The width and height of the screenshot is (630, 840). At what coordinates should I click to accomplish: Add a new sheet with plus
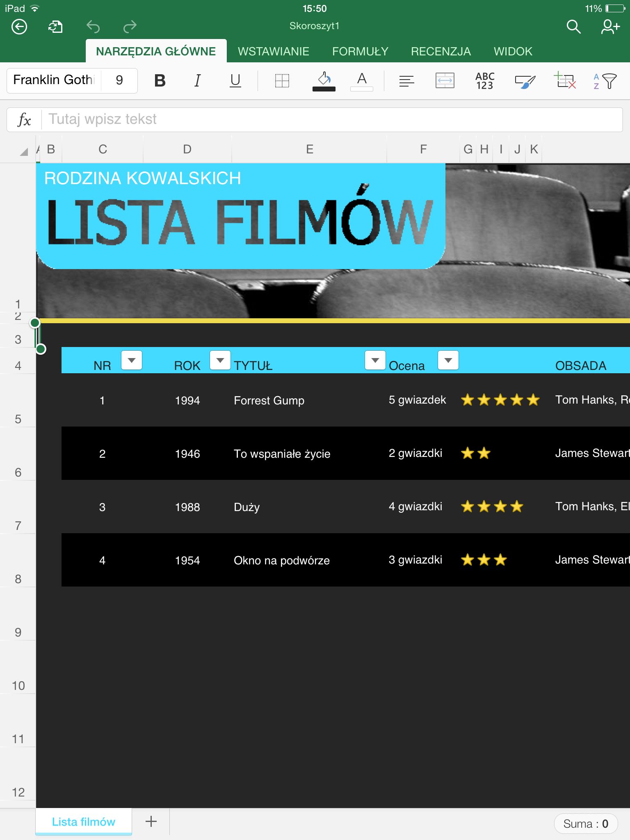(x=151, y=821)
